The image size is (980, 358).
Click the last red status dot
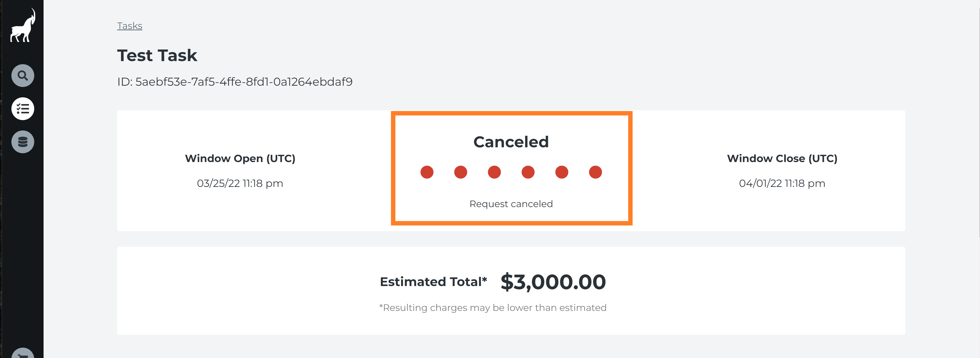pos(595,172)
